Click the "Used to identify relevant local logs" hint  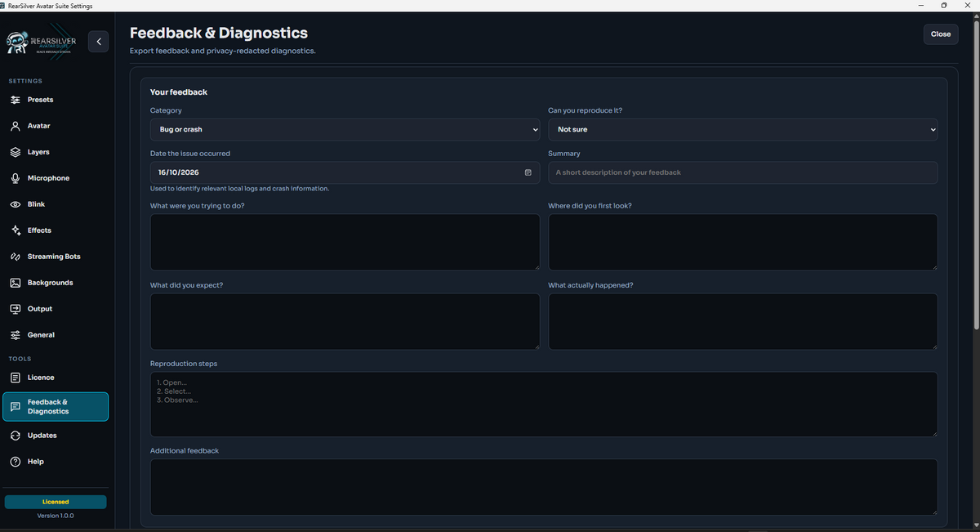(x=240, y=189)
